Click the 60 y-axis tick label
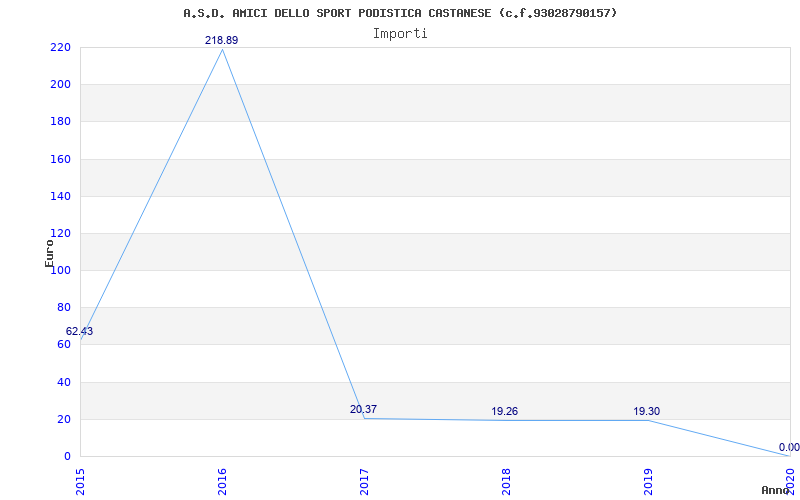 click(63, 345)
